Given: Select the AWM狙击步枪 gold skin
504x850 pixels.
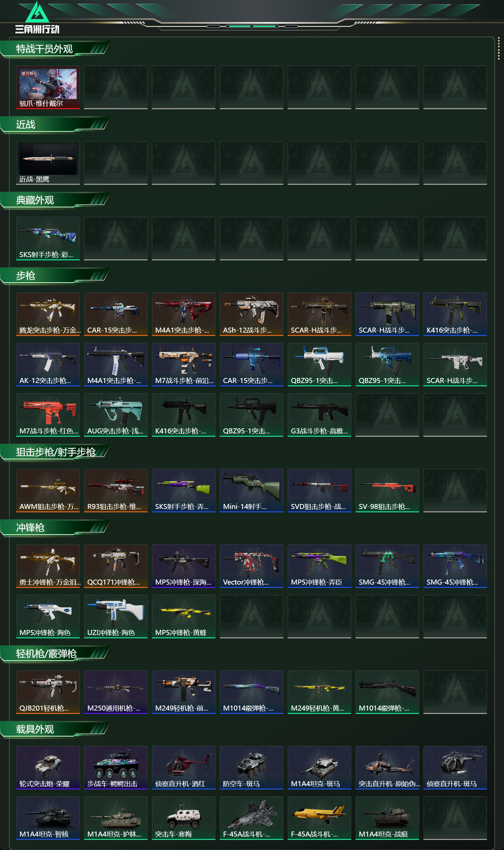Looking at the screenshot, I should coord(48,491).
